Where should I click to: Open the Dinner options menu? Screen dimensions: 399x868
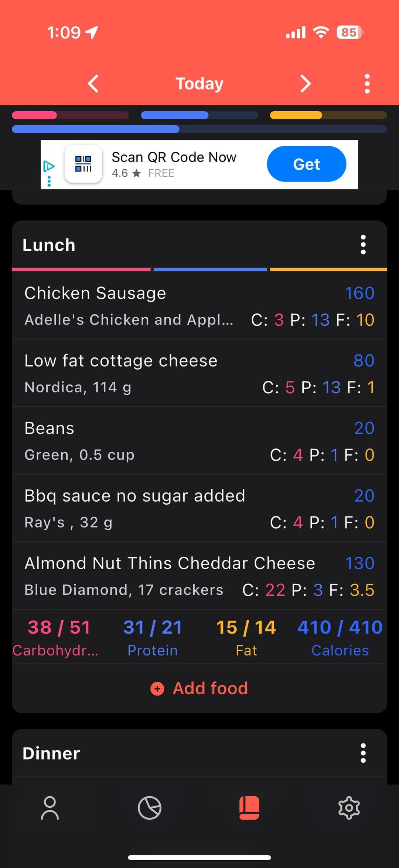pos(363,753)
